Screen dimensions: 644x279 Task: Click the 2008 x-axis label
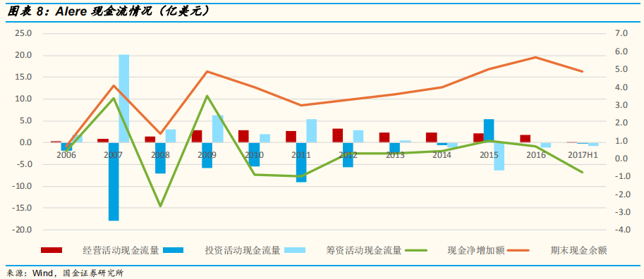tap(160, 155)
